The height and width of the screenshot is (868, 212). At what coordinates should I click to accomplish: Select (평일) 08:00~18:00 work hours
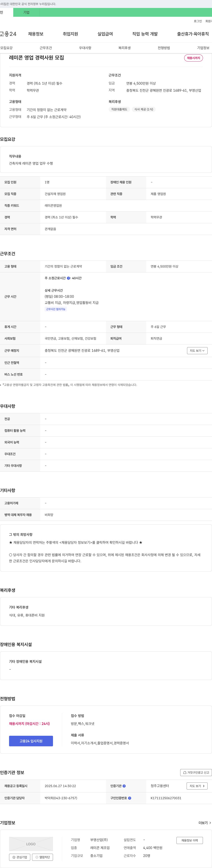(x=59, y=296)
